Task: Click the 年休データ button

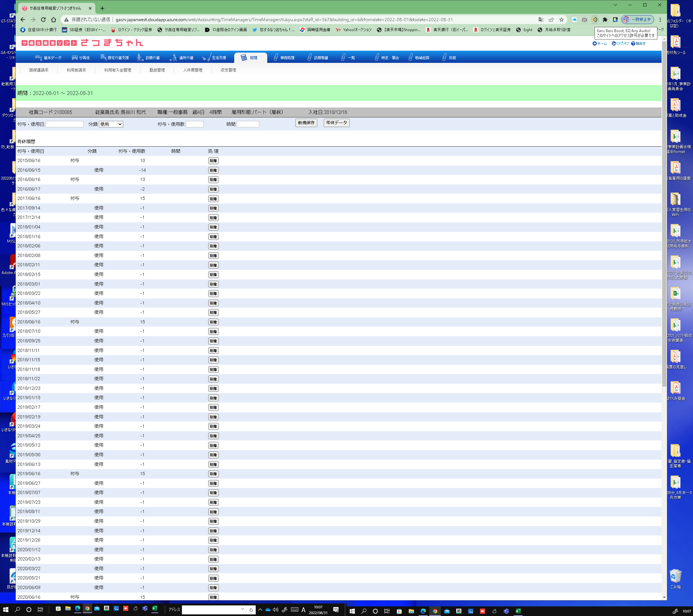Action: [x=336, y=123]
